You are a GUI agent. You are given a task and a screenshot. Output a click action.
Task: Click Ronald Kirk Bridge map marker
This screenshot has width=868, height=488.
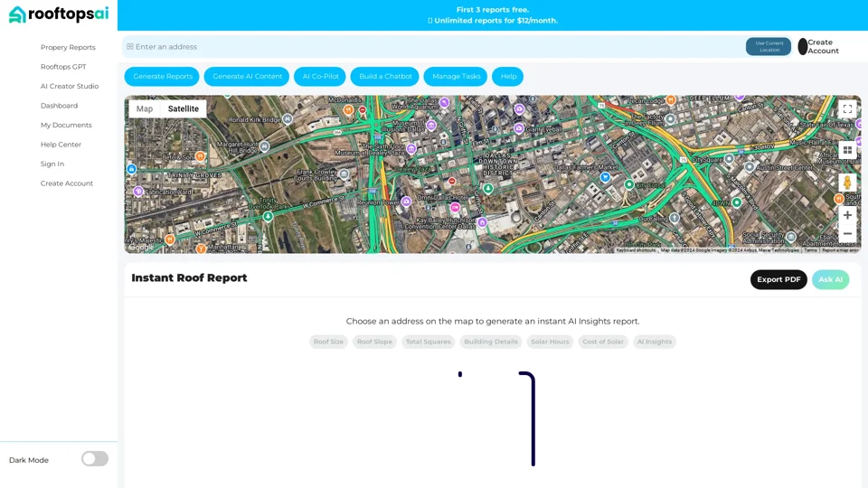(x=288, y=119)
